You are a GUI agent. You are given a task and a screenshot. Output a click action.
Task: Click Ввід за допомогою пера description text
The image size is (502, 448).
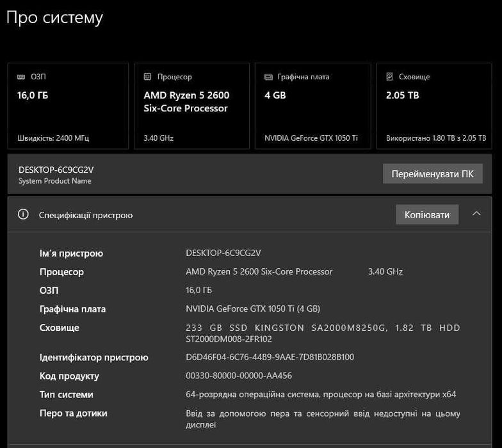click(323, 419)
